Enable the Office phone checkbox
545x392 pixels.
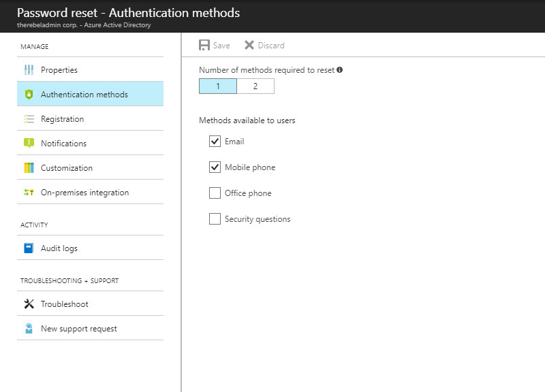click(x=215, y=193)
